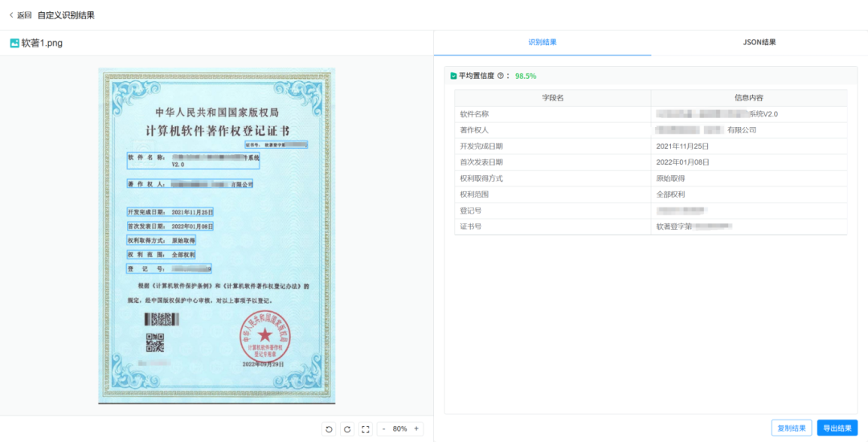Viewport: 868px width, 442px height.
Task: Click the 80% zoom level display
Action: [x=399, y=429]
